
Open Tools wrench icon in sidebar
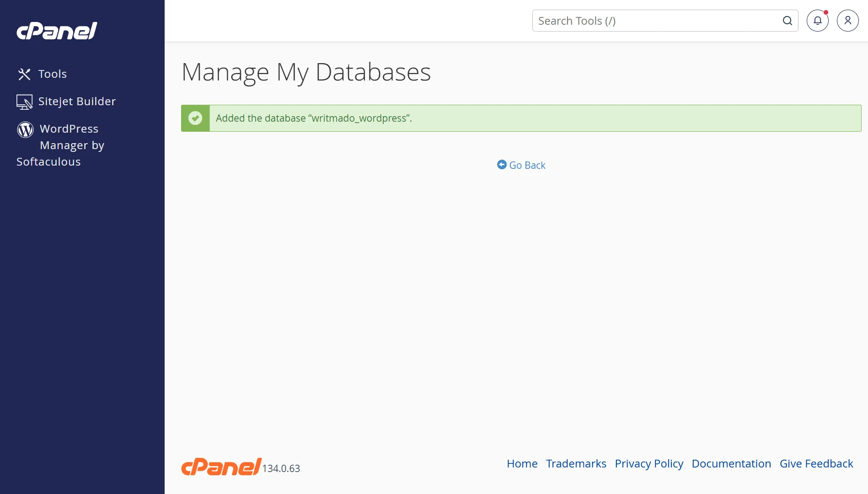click(24, 74)
